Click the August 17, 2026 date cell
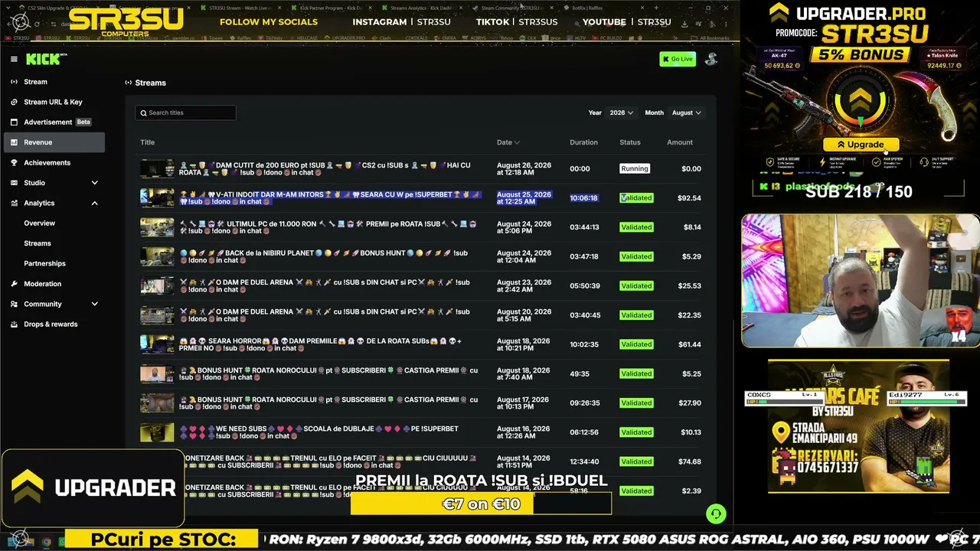The width and height of the screenshot is (980, 551). point(524,403)
